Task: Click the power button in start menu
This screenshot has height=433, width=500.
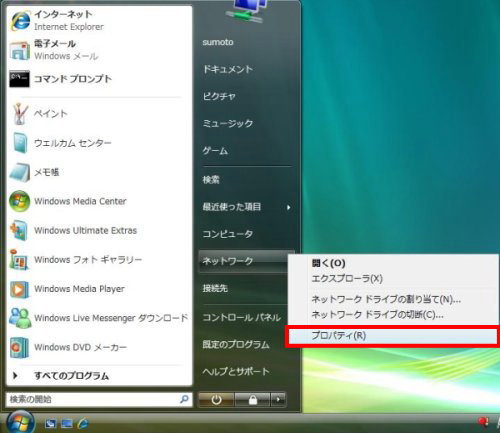Action: coord(216,399)
